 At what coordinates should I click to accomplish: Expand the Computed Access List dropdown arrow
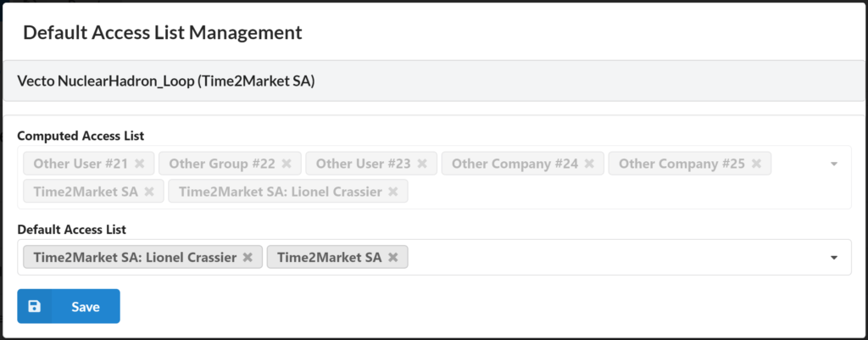coord(834,164)
